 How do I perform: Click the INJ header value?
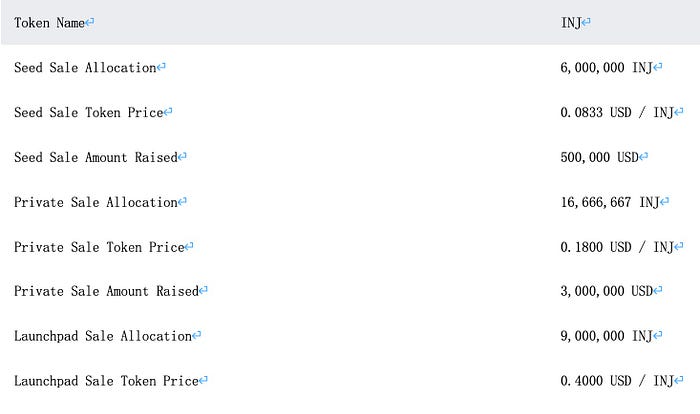571,22
